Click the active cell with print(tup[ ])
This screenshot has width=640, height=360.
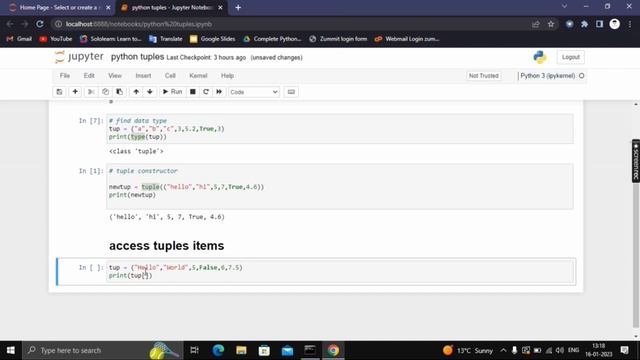tap(340, 272)
